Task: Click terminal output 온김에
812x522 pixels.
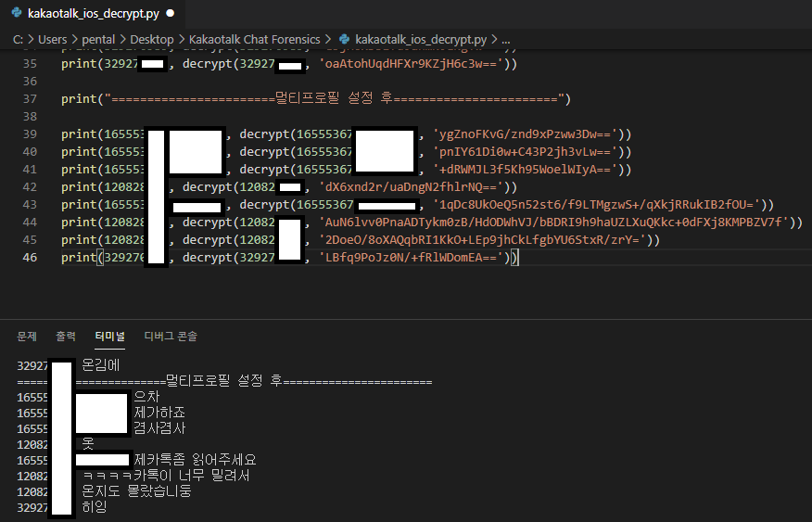Action: click(x=101, y=365)
